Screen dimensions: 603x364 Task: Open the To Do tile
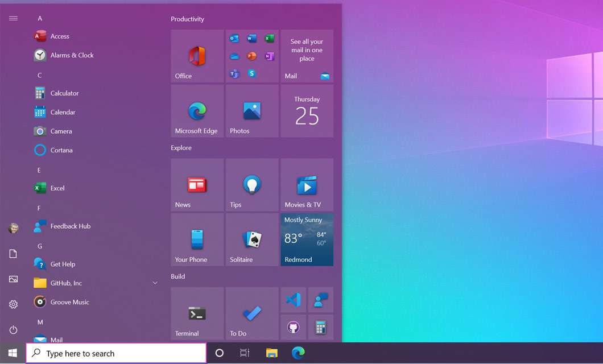[x=252, y=313]
